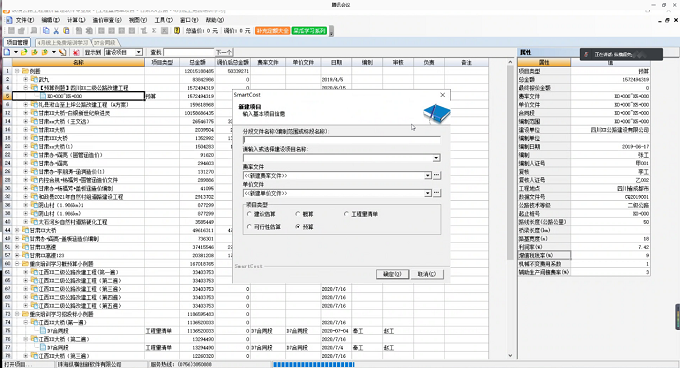Close the SmartCost dialog with the X
This screenshot has width=680, height=368.
tap(442, 94)
